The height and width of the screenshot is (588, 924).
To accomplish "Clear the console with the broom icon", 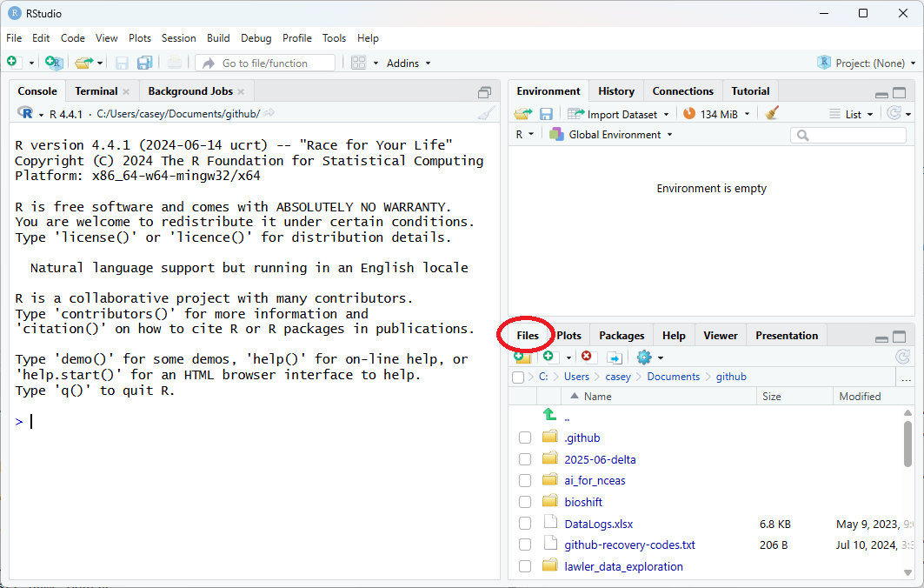I will point(487,113).
